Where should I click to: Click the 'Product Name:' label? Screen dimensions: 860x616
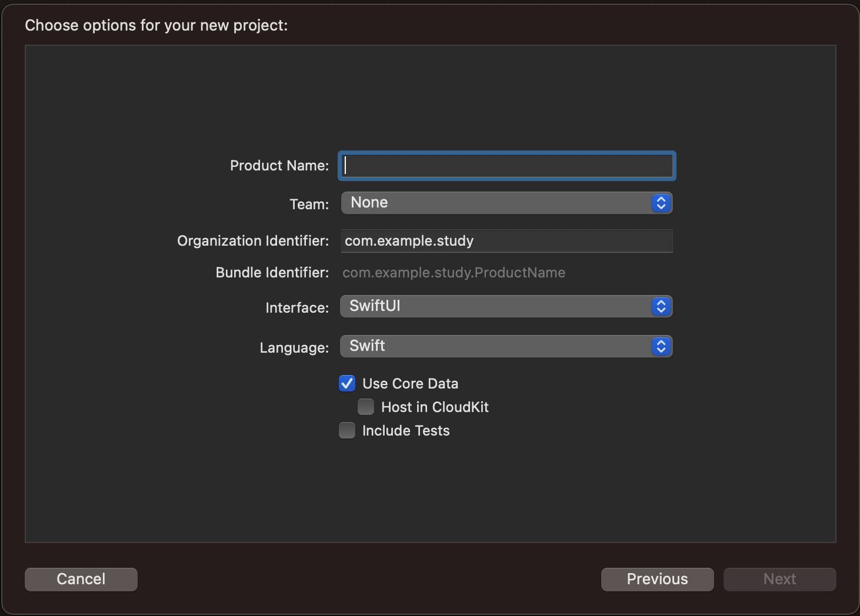(x=279, y=166)
